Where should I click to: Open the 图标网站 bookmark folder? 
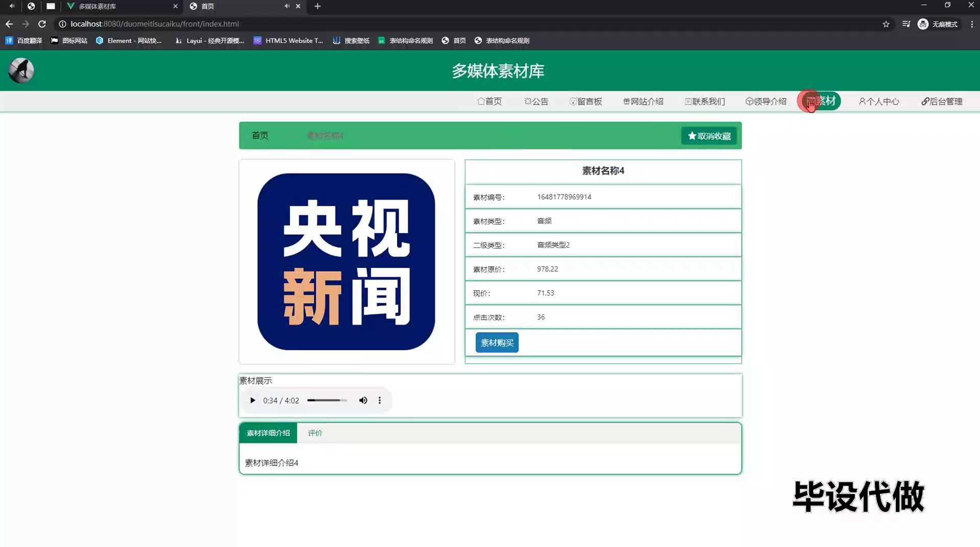coord(69,41)
